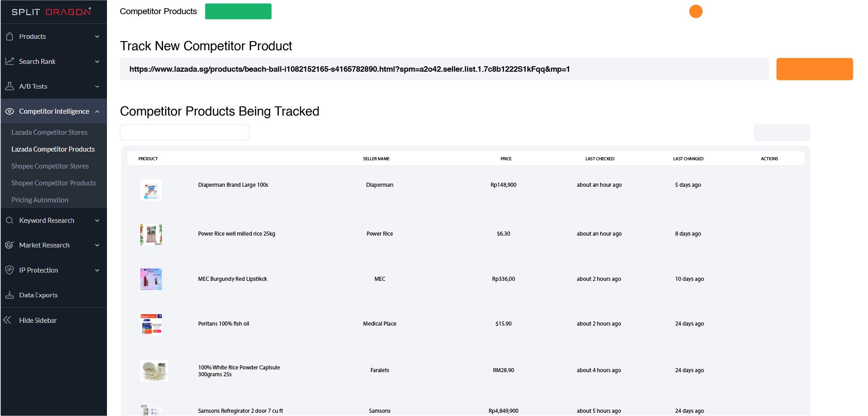
Task: Expand the Products menu chevron
Action: click(x=97, y=37)
